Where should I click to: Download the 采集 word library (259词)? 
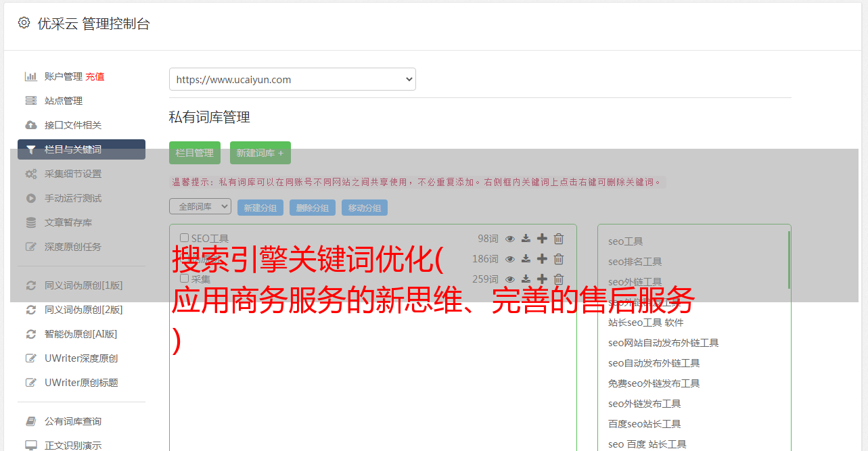coord(526,279)
